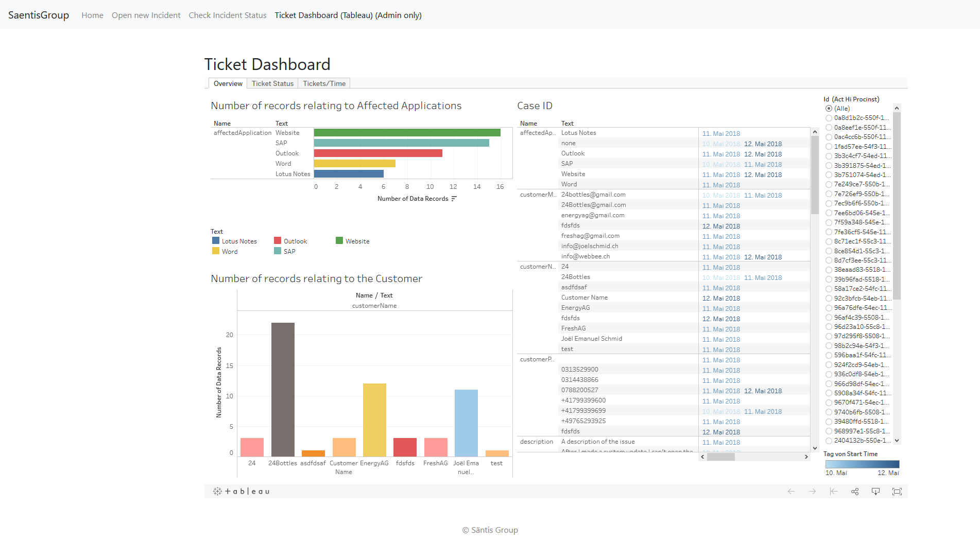Select the fdsfds customer bar
Image resolution: width=980 pixels, height=560 pixels.
[x=405, y=447]
